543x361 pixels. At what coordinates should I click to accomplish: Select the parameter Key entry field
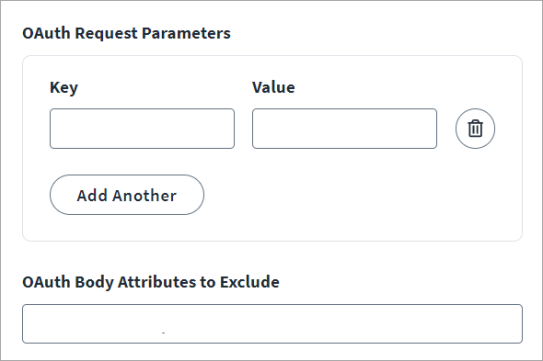pyautogui.click(x=142, y=129)
